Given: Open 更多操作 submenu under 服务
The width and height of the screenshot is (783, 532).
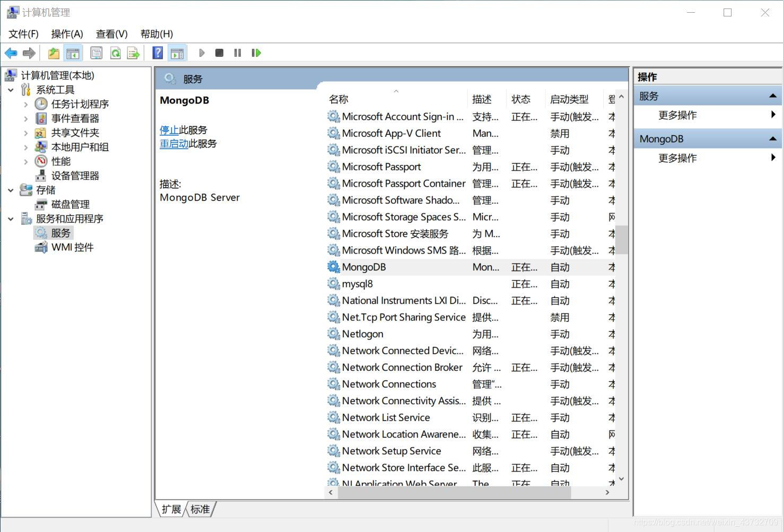Looking at the screenshot, I should click(708, 115).
